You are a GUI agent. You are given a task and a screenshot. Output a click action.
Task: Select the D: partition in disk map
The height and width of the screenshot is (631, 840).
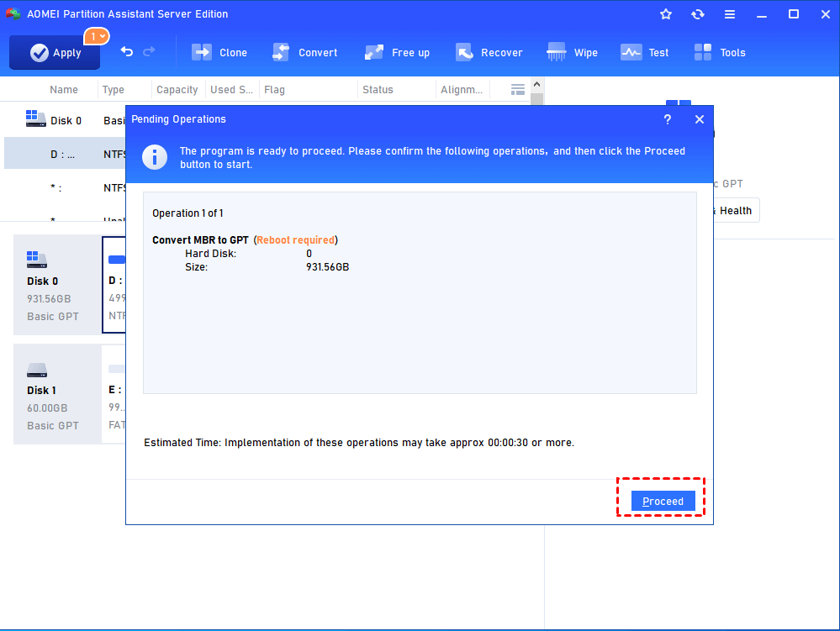114,285
